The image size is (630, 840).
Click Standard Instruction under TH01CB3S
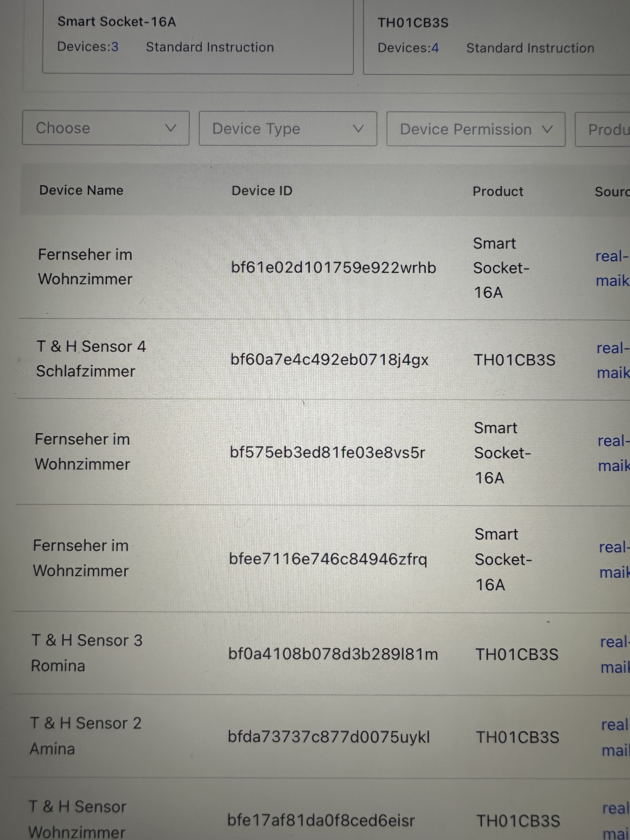pyautogui.click(x=530, y=48)
